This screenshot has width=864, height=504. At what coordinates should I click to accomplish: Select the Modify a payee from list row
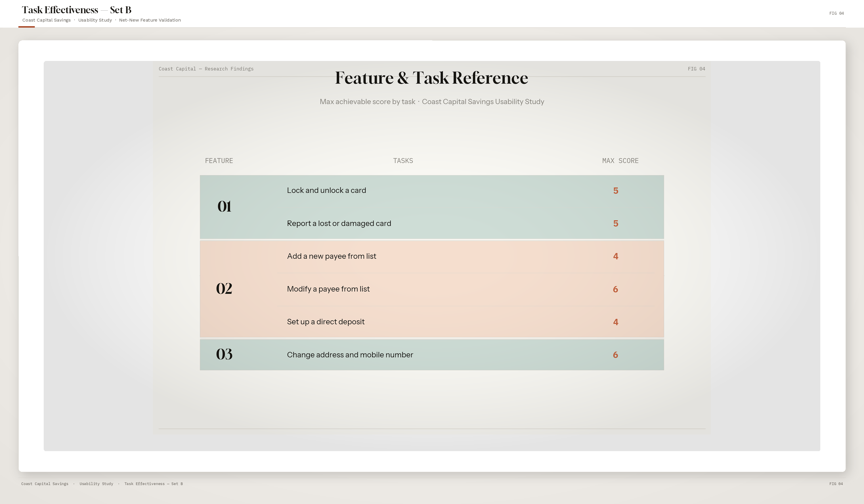328,289
